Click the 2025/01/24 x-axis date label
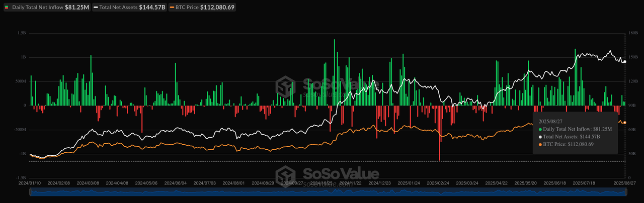644x203 pixels. click(x=410, y=184)
